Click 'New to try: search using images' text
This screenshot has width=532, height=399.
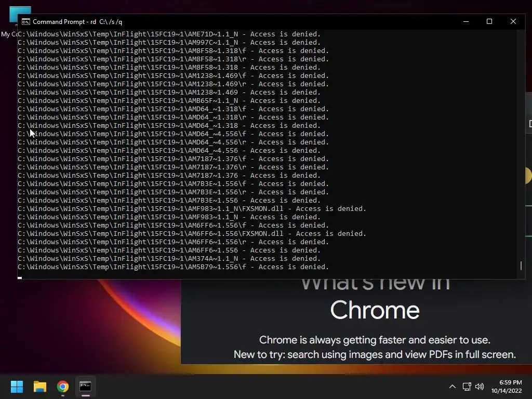coord(375,354)
